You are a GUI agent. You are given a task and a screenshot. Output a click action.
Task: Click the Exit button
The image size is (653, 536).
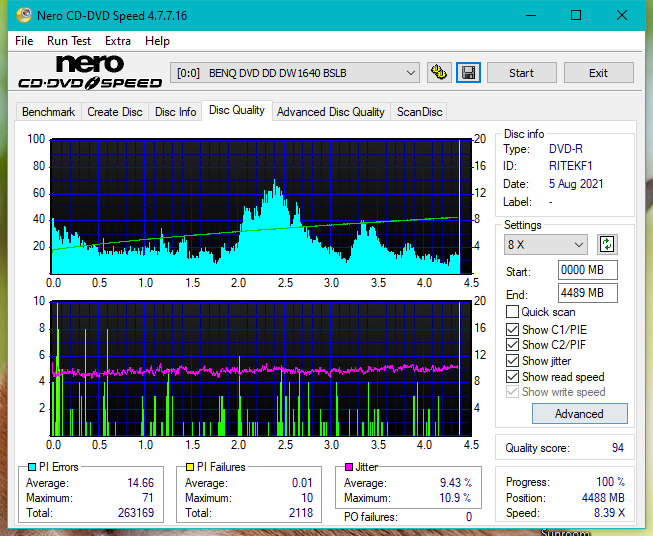[598, 73]
